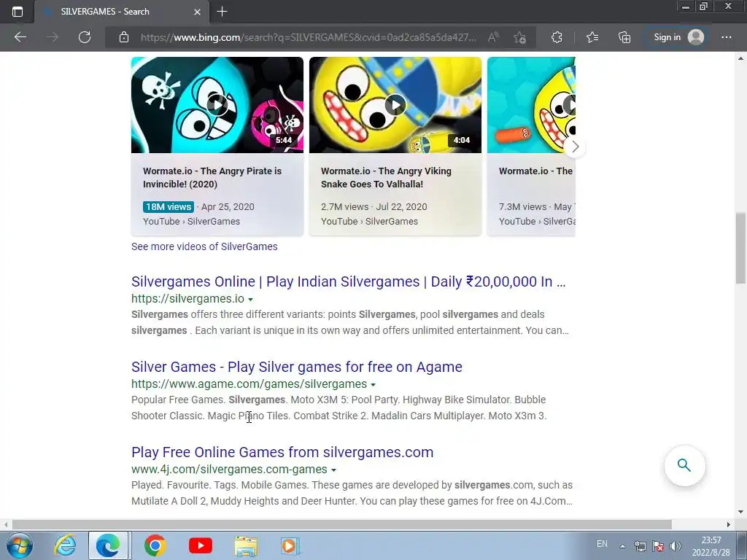Launch Google Chrome from taskbar
The width and height of the screenshot is (747, 560).
pyautogui.click(x=155, y=545)
